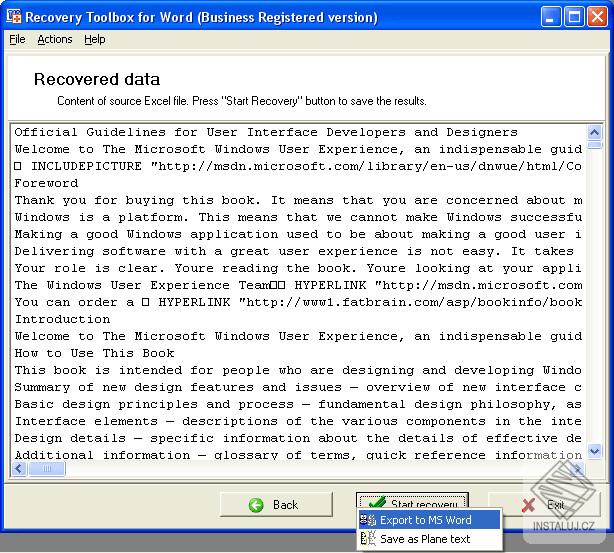Screen dimensions: 614x553
Task: Open the Help menu
Action: pos(95,39)
